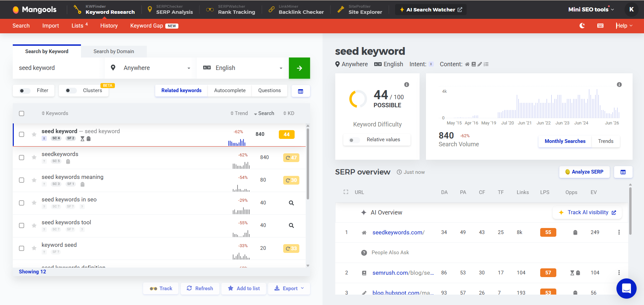Click search volume chart info icon
The height and width of the screenshot is (305, 644).
tap(619, 84)
